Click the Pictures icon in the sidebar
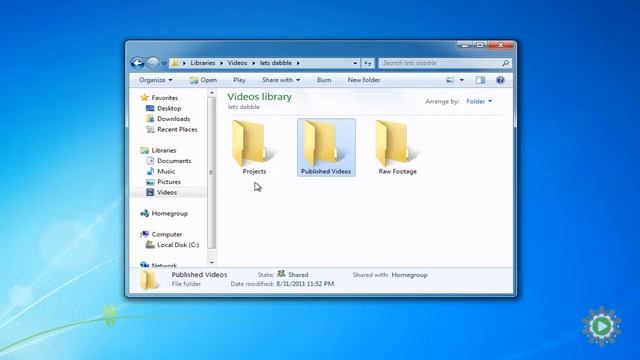Viewport: 640px width, 360px height. click(x=150, y=182)
